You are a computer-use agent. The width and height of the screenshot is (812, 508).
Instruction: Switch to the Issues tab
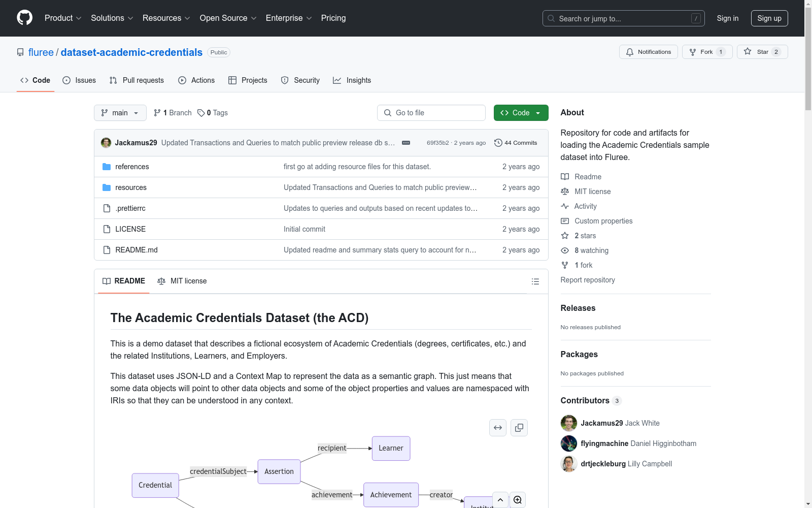coord(79,80)
